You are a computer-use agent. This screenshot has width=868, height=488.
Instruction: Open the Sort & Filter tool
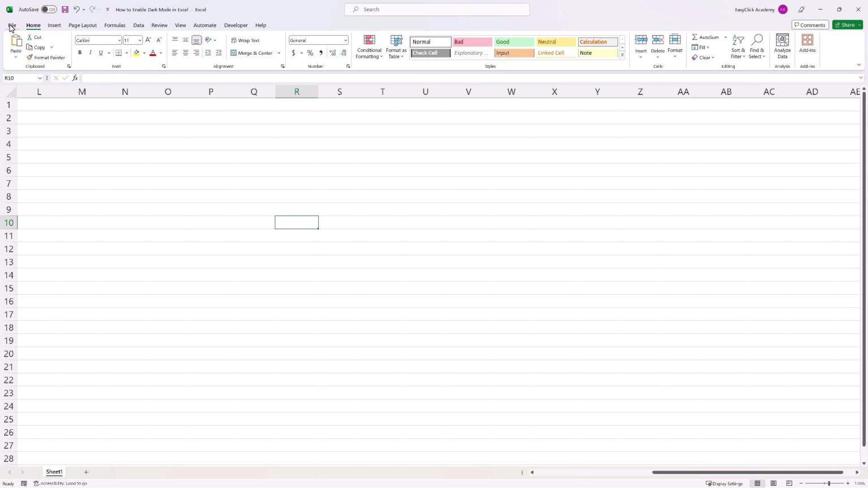[737, 47]
